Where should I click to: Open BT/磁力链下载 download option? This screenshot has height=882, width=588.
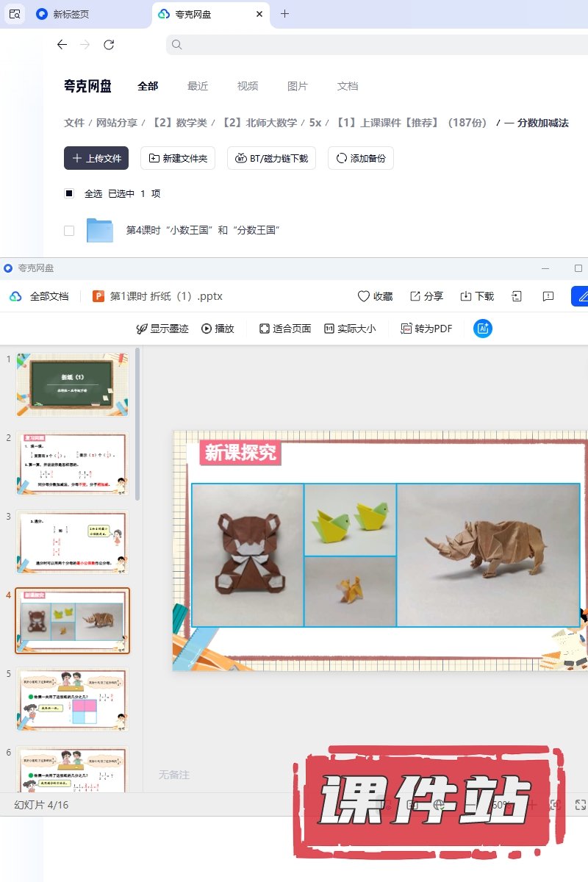pos(272,158)
